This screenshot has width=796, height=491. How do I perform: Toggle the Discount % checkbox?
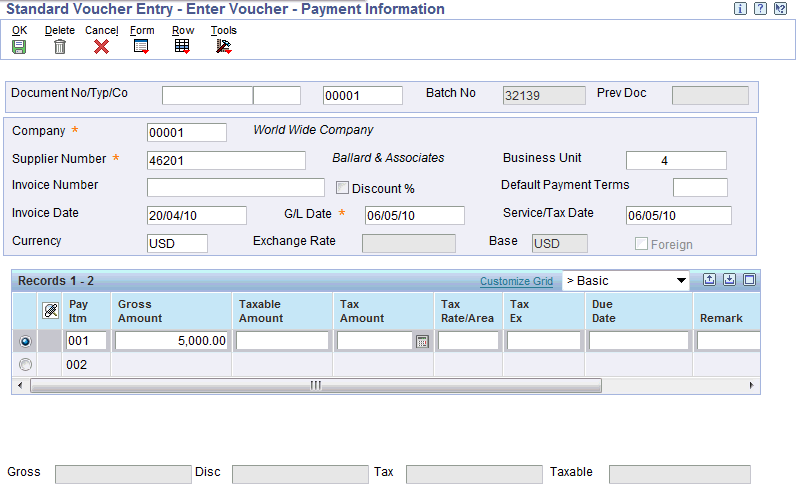(342, 188)
